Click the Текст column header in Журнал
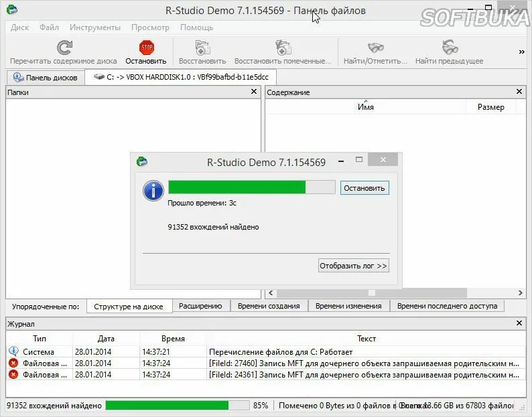 367,338
